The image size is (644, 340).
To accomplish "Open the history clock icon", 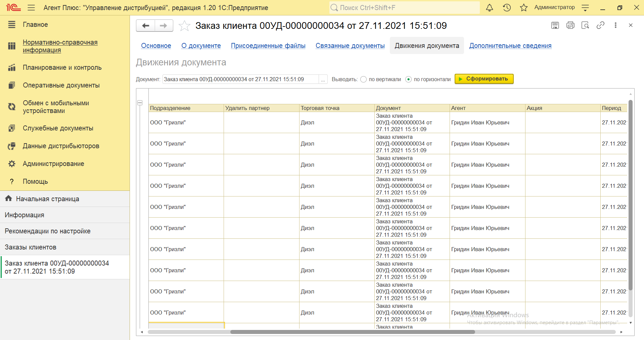I will point(507,8).
